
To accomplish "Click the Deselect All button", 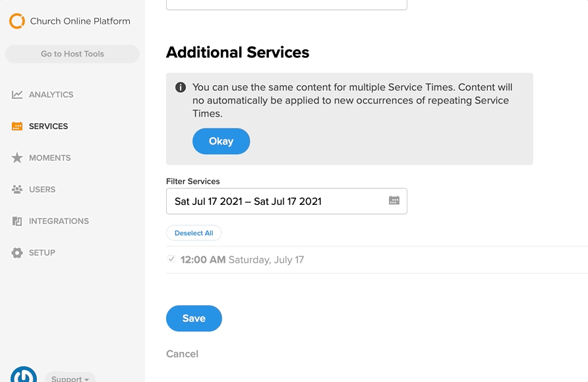I will coord(194,233).
